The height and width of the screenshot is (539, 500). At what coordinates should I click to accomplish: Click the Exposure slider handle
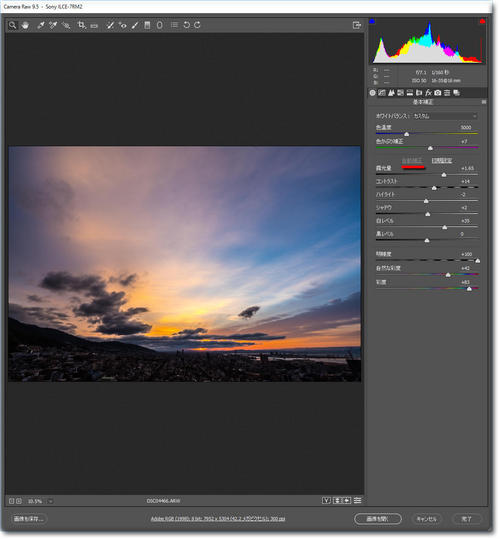(x=444, y=175)
